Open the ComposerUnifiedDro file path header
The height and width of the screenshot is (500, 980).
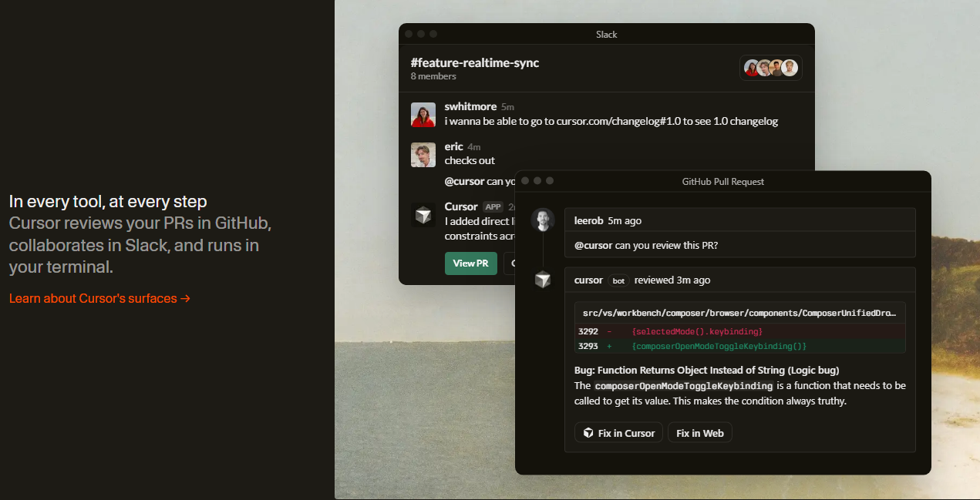pyautogui.click(x=739, y=314)
